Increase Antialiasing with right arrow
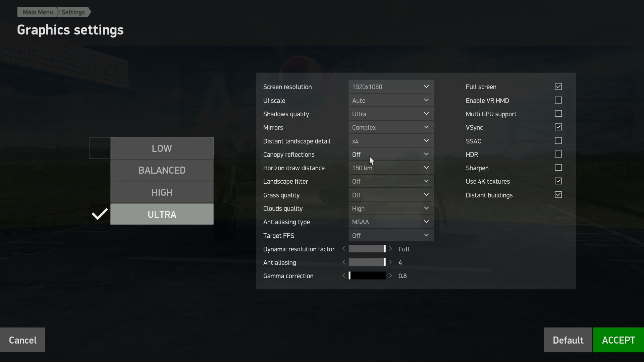Screen dimensions: 644x362 [x=390, y=262]
